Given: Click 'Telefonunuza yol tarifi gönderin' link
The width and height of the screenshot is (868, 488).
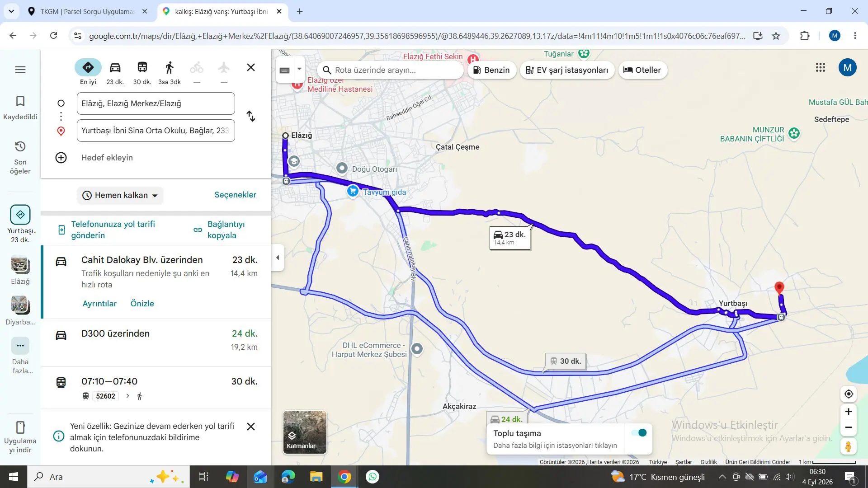Looking at the screenshot, I should point(113,230).
